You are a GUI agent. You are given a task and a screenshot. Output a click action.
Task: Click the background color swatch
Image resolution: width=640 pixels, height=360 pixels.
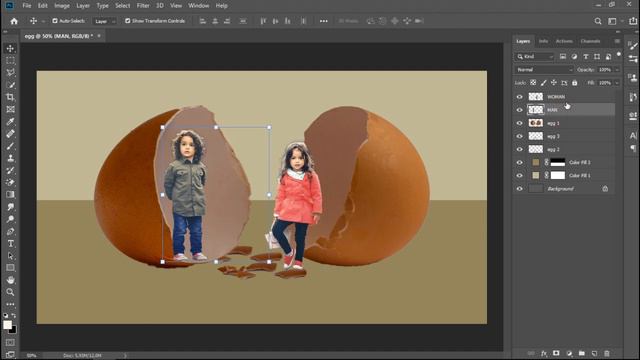pyautogui.click(x=13, y=330)
